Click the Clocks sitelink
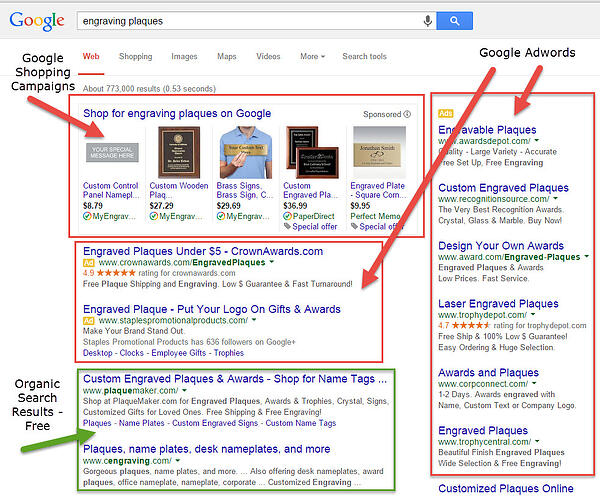600x496 pixels. (x=132, y=353)
